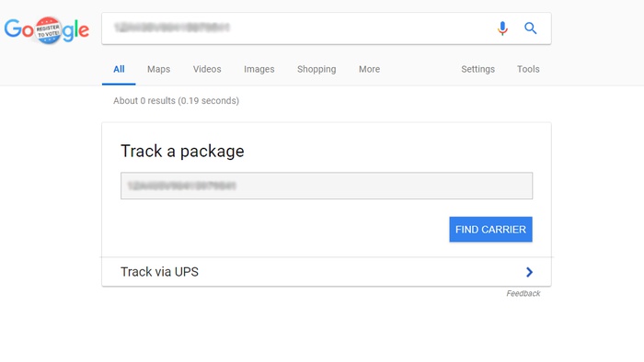The width and height of the screenshot is (644, 362).
Task: Click inside the tracking number field
Action: tap(327, 186)
